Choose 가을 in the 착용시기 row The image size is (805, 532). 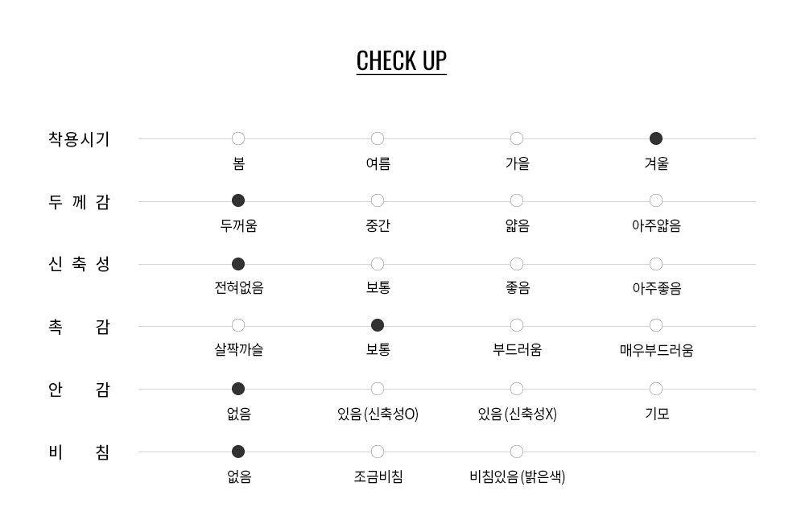tap(517, 138)
